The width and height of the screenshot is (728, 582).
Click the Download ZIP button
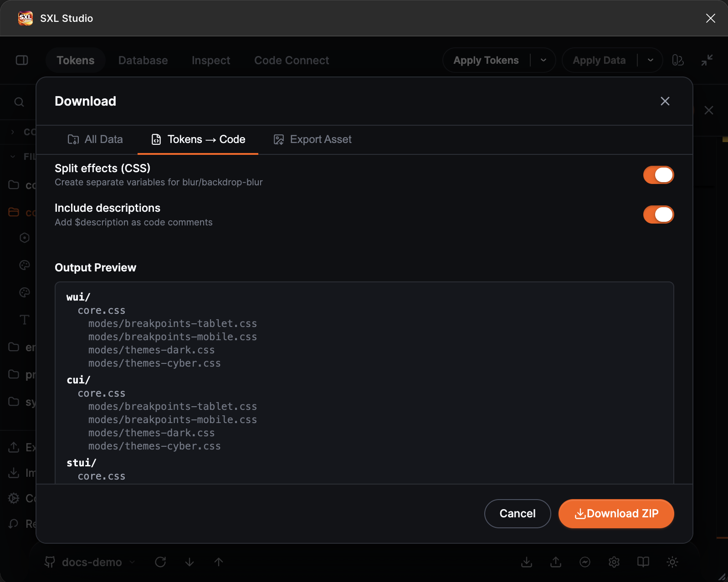tap(616, 514)
